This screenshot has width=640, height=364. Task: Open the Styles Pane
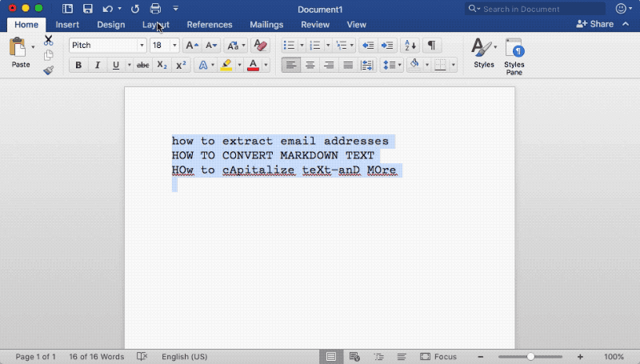point(514,56)
